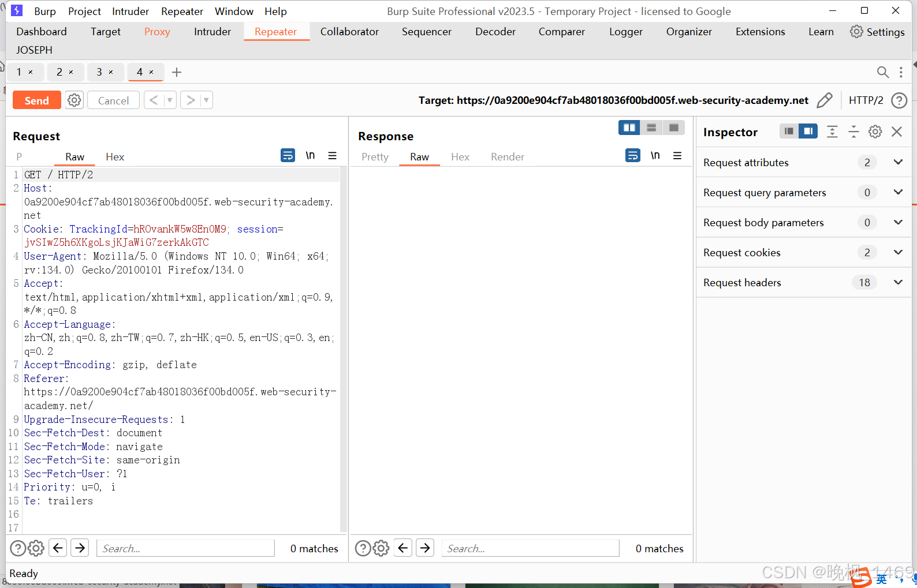
Task: Switch response view to Render tab
Action: (508, 157)
